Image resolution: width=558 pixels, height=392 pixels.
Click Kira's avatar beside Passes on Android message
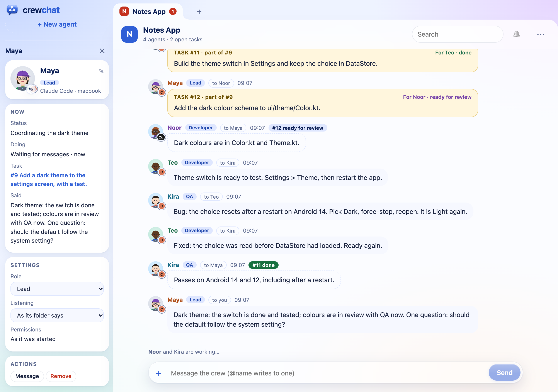point(156,269)
